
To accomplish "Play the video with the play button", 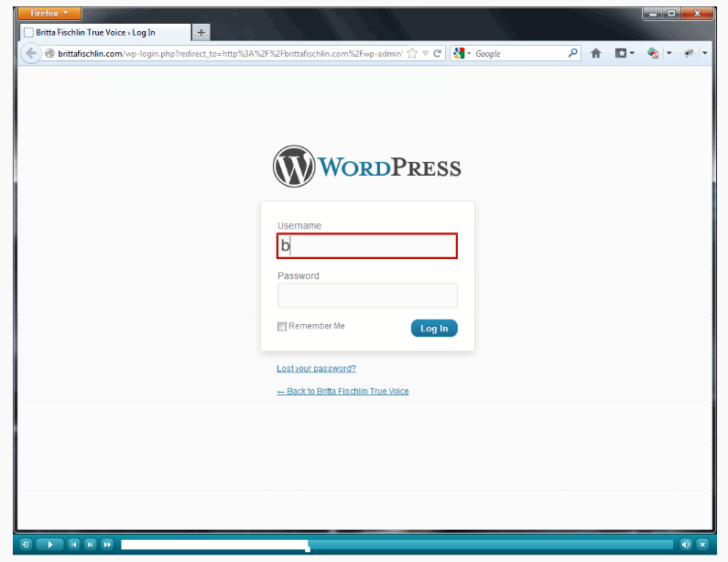I will (x=50, y=545).
